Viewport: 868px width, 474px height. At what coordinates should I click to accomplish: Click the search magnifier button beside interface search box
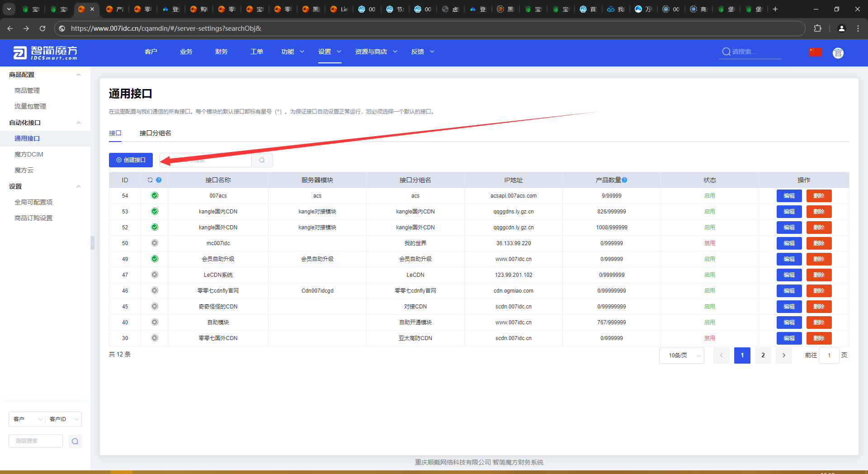pos(262,160)
